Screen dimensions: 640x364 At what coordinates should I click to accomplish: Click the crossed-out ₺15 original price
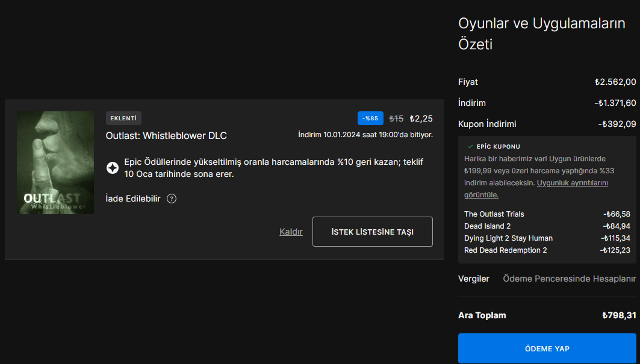(x=396, y=119)
